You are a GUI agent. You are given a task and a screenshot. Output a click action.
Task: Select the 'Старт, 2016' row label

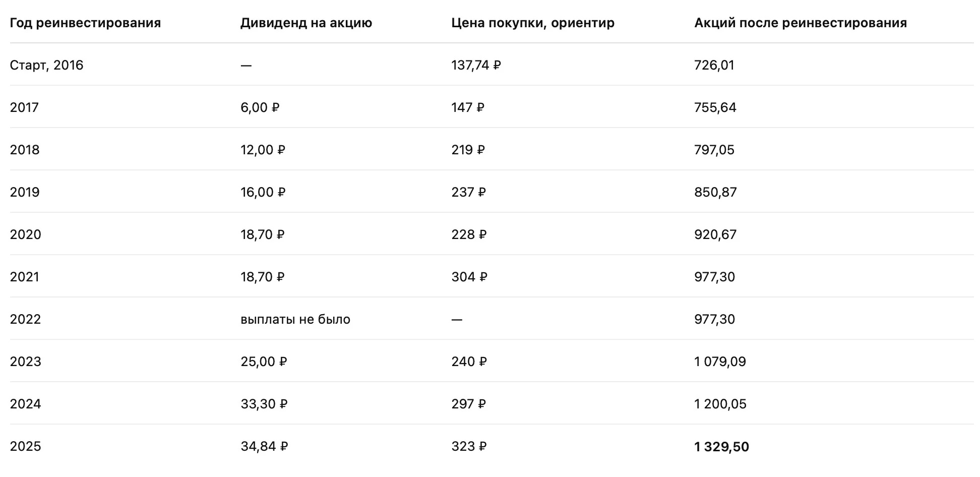46,66
